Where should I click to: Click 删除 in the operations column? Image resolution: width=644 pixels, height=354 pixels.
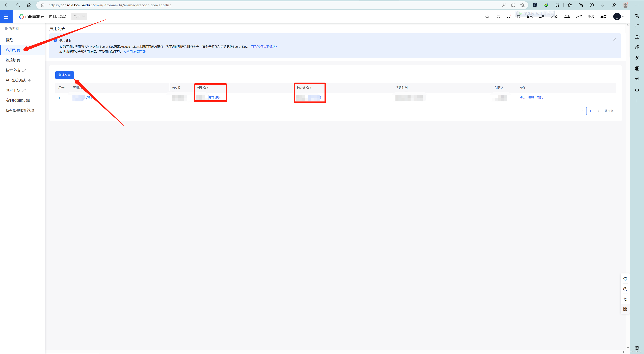(x=540, y=98)
